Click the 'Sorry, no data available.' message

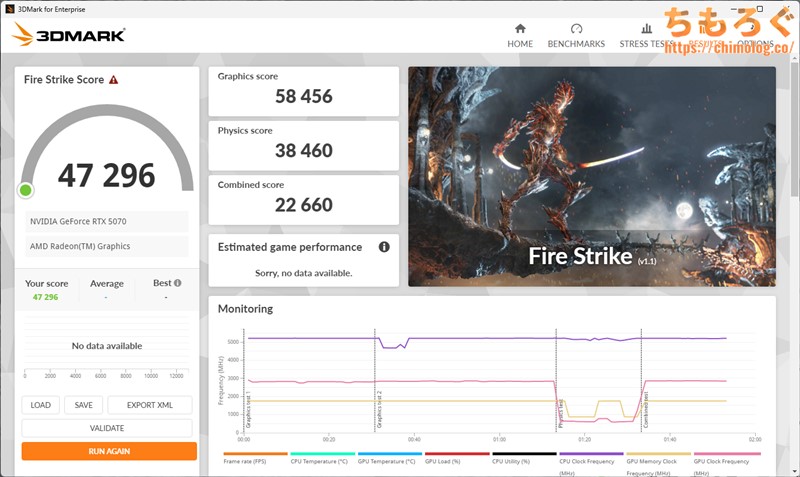tap(304, 273)
